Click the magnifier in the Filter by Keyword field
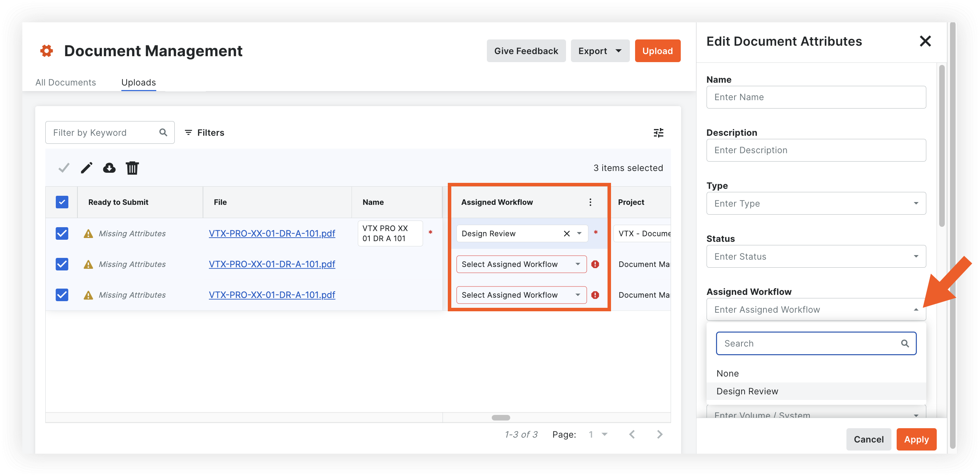The height and width of the screenshot is (476, 980). click(x=163, y=132)
